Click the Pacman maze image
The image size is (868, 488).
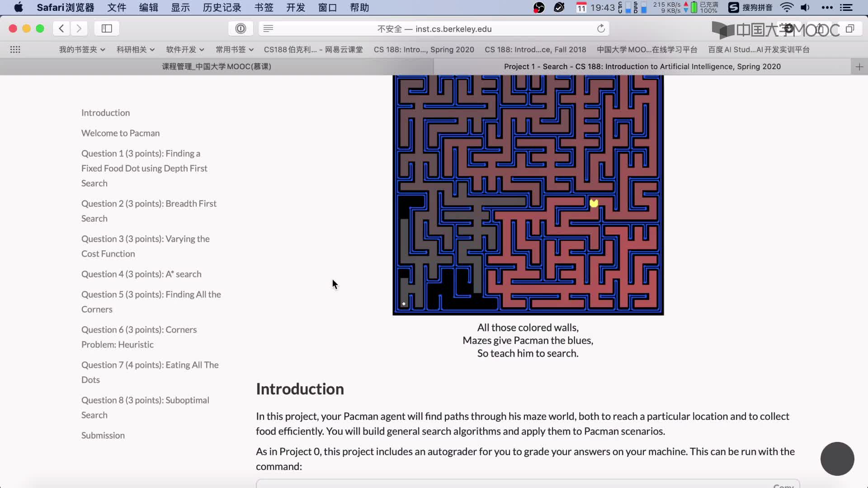pyautogui.click(x=528, y=195)
